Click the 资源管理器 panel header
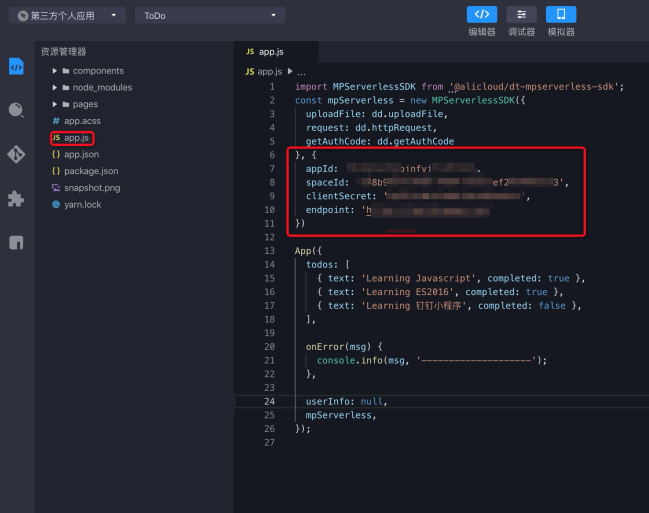649x513 pixels. pyautogui.click(x=63, y=52)
